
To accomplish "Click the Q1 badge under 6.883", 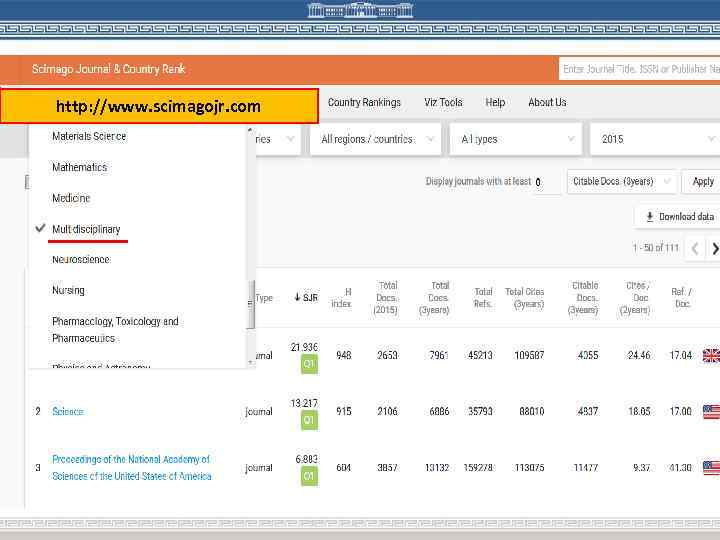I will (309, 476).
